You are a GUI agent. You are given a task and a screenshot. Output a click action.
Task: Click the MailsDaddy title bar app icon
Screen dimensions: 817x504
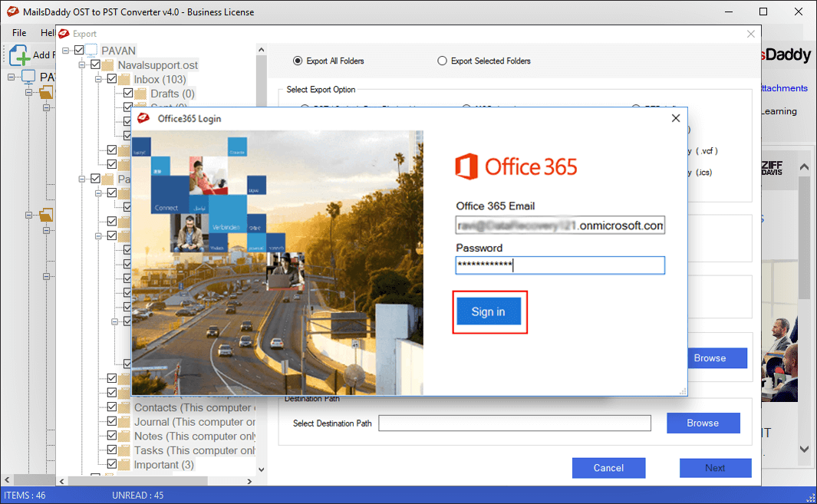[x=12, y=12]
